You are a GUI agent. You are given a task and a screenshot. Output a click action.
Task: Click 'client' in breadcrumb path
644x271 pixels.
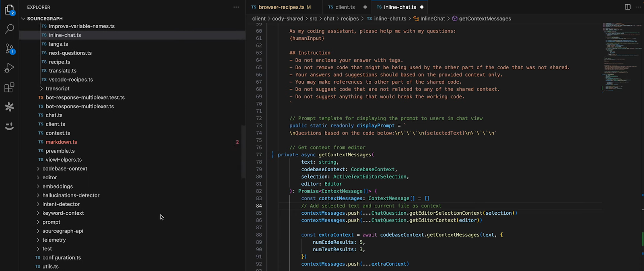[259, 18]
